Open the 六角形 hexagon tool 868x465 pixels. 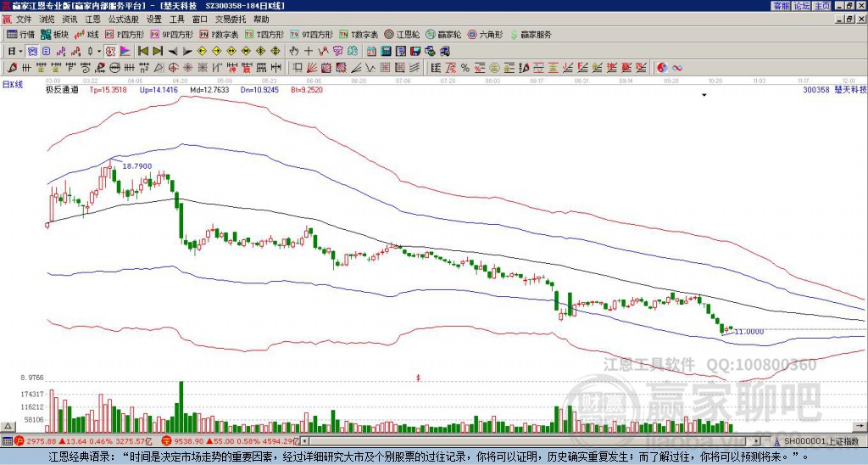485,34
